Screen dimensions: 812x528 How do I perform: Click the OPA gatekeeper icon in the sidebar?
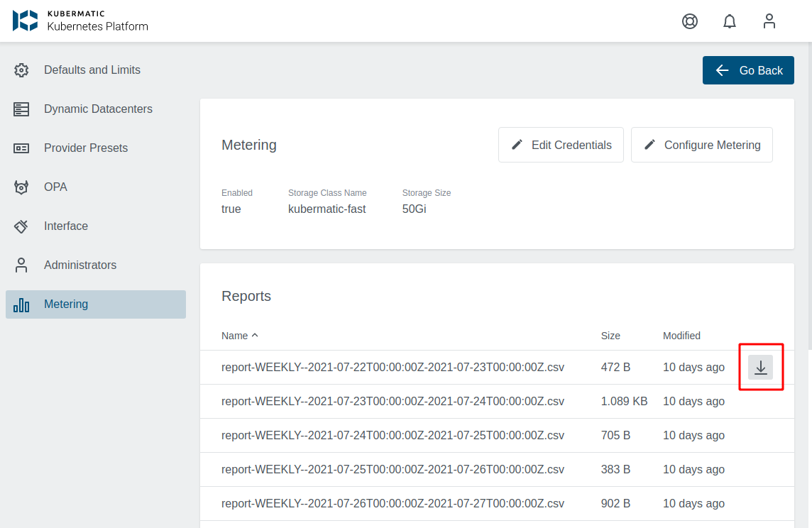pos(21,187)
